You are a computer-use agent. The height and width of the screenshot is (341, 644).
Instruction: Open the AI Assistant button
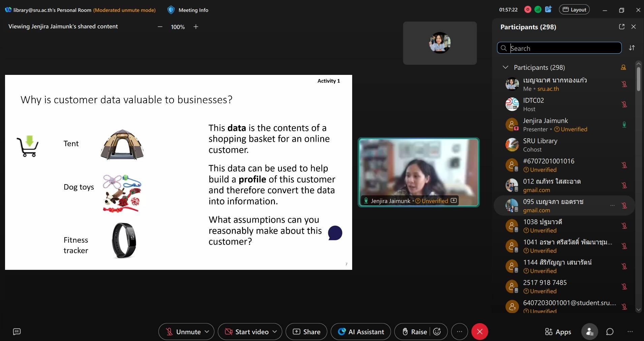361,332
